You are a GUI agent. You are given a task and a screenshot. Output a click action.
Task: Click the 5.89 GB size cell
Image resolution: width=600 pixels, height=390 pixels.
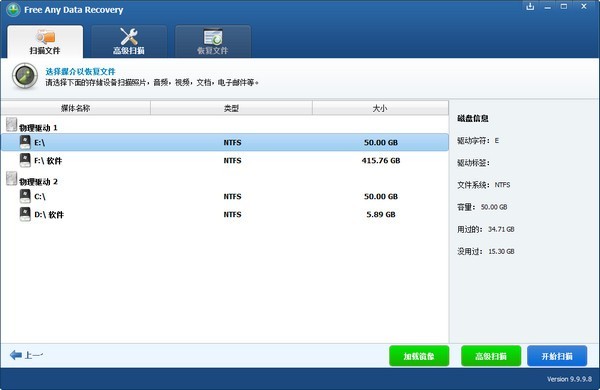coord(381,214)
